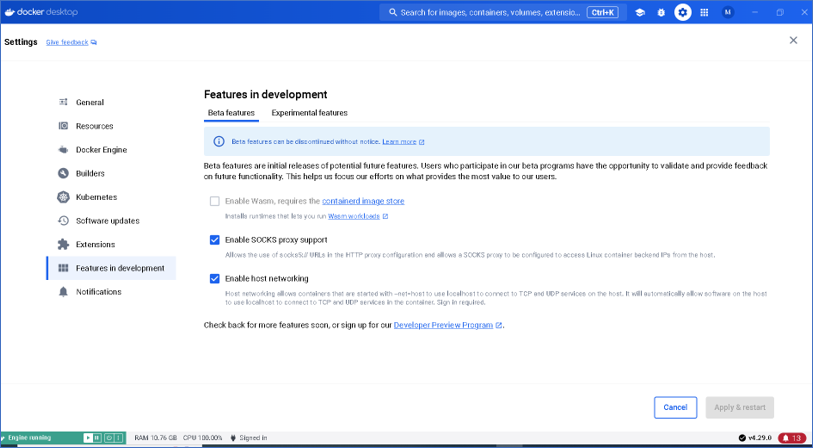Toggle the Enable Wasm checkbox
Image resolution: width=813 pixels, height=448 pixels.
point(215,201)
